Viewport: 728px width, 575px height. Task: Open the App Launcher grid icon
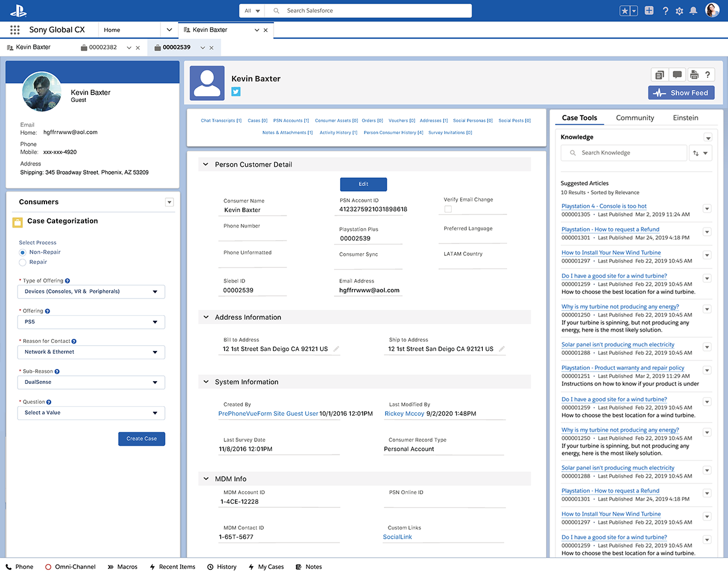coord(15,30)
